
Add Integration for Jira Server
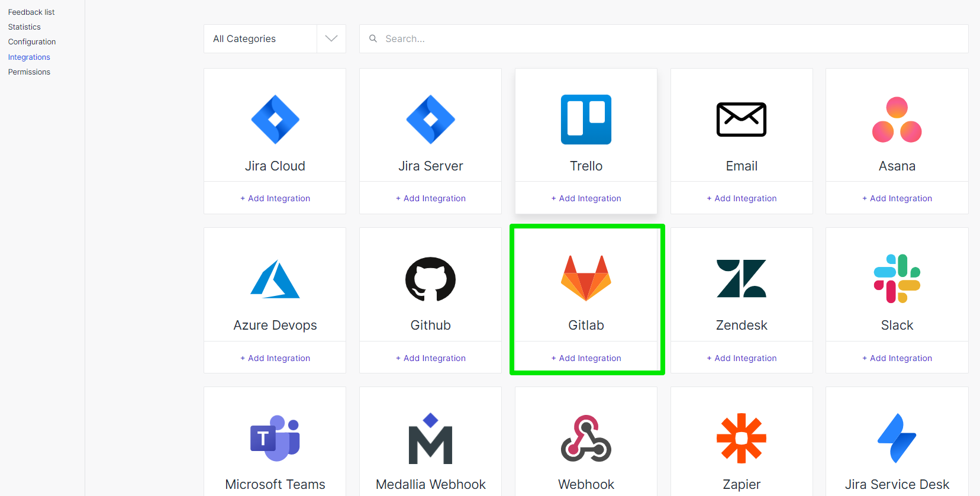pos(431,198)
